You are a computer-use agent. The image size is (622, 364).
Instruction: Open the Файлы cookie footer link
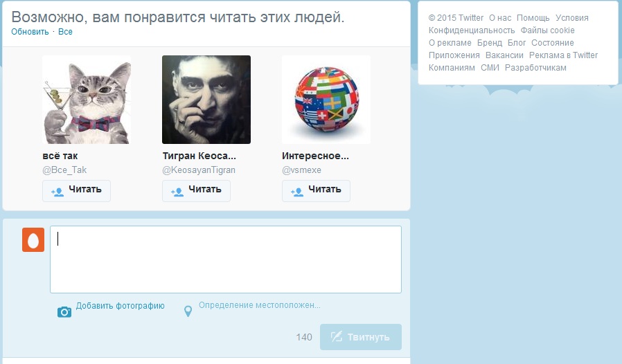547,30
